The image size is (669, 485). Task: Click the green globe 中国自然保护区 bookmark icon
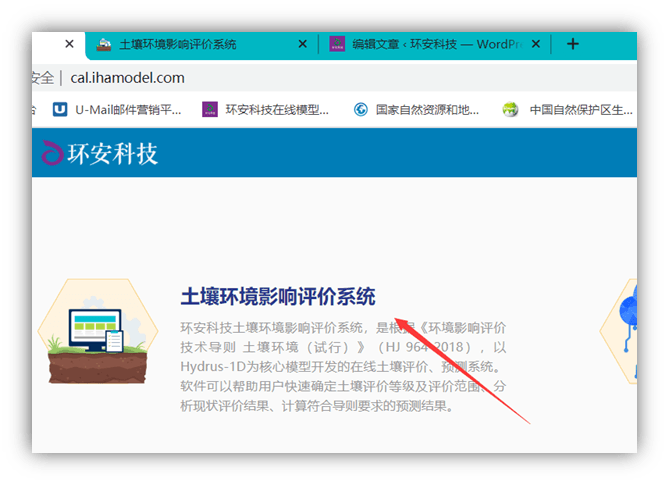click(510, 110)
